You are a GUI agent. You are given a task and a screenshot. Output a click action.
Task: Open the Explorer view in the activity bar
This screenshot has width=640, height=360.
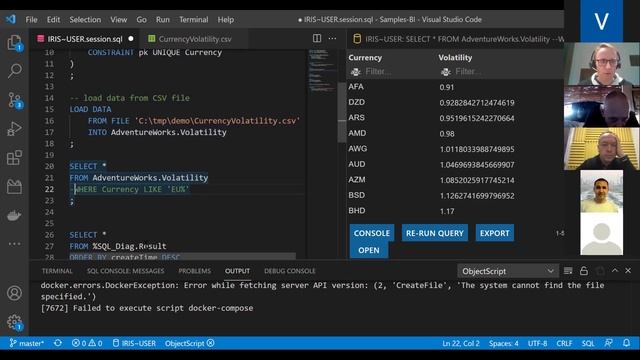14,42
